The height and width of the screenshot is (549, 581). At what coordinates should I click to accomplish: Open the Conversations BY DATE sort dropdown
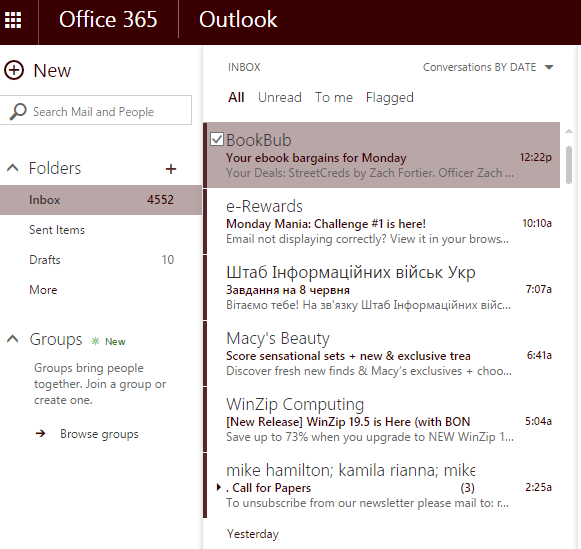488,67
